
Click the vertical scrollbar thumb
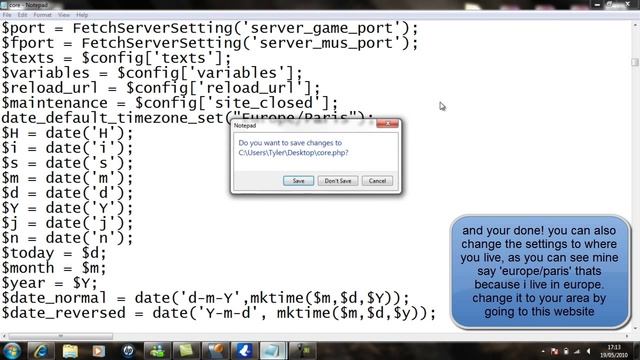635,62
